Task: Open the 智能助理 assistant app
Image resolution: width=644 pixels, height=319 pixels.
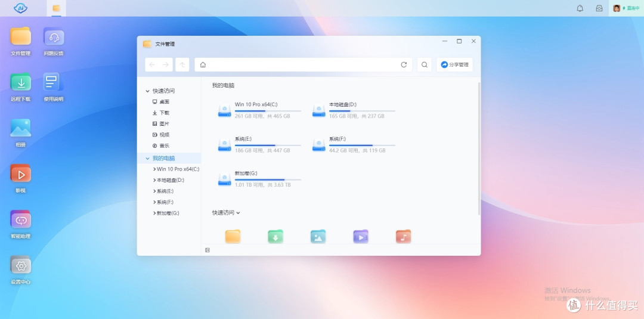Action: (20, 224)
